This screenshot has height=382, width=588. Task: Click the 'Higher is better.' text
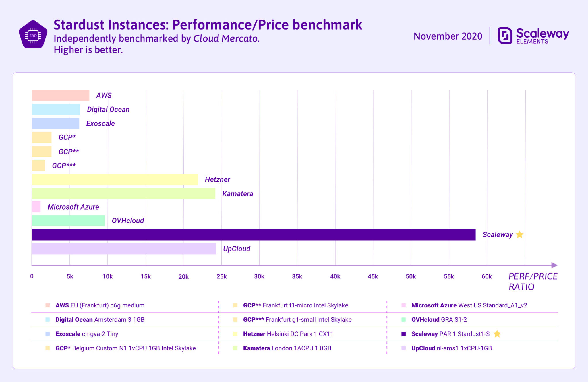88,50
